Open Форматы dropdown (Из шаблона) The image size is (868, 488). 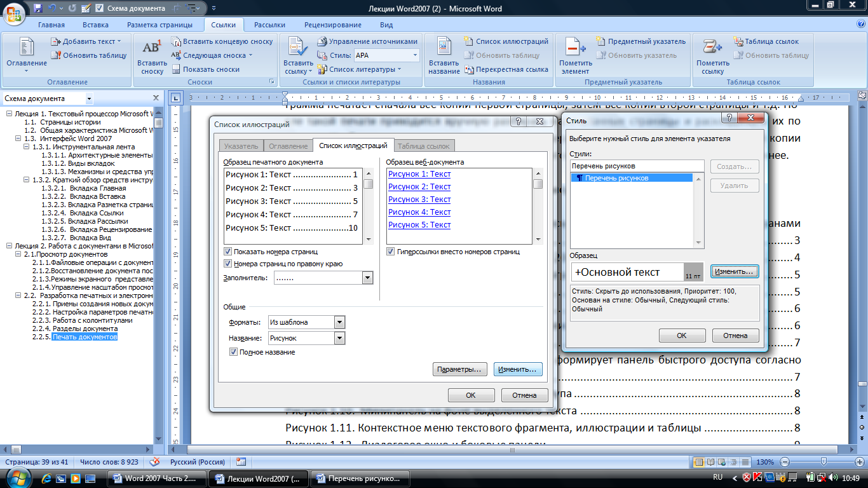click(340, 322)
